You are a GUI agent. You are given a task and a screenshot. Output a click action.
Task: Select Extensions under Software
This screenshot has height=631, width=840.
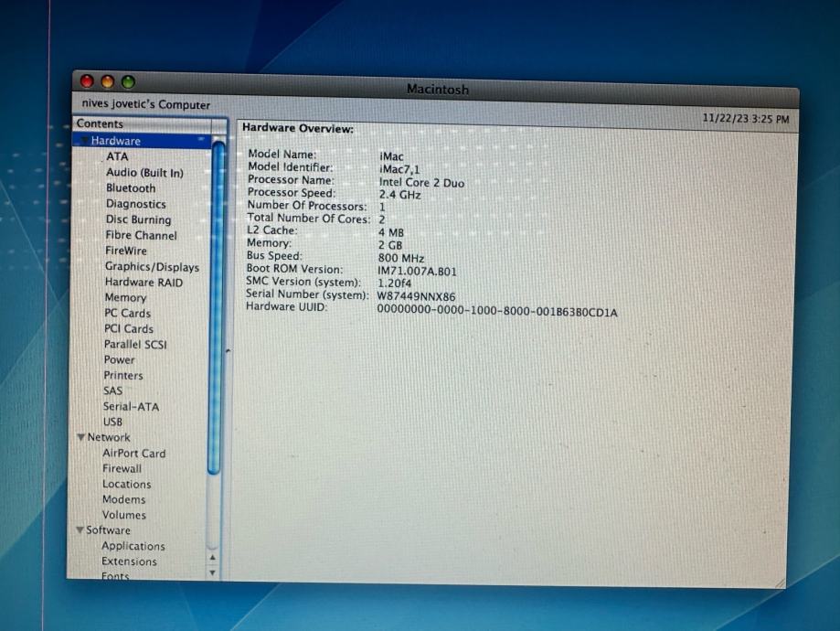click(129, 561)
